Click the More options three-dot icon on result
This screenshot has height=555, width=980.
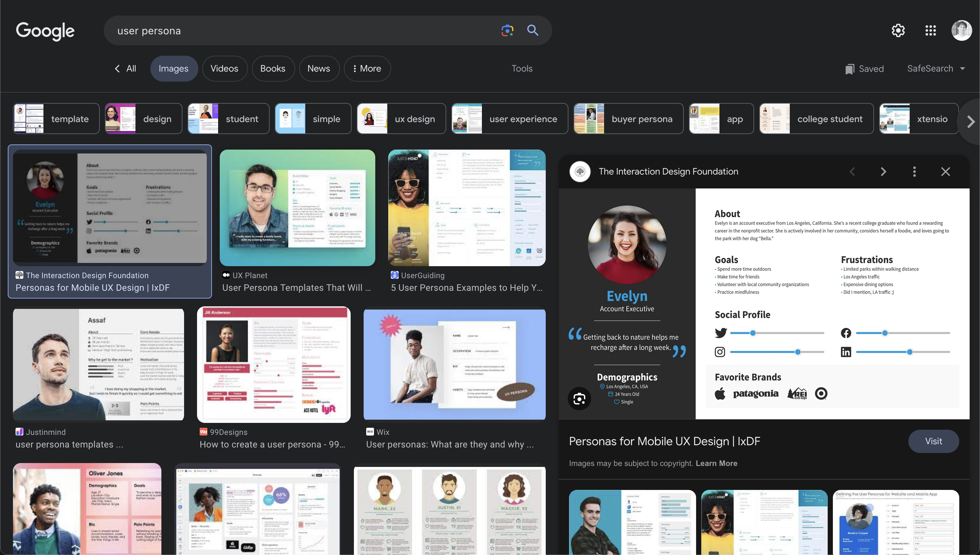pos(914,171)
